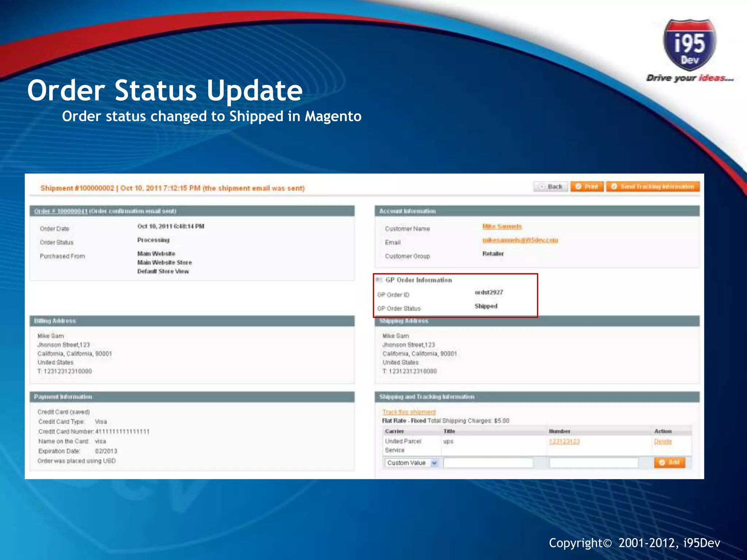The image size is (747, 560).
Task: Click the GP Order Information header icon
Action: tap(379, 280)
